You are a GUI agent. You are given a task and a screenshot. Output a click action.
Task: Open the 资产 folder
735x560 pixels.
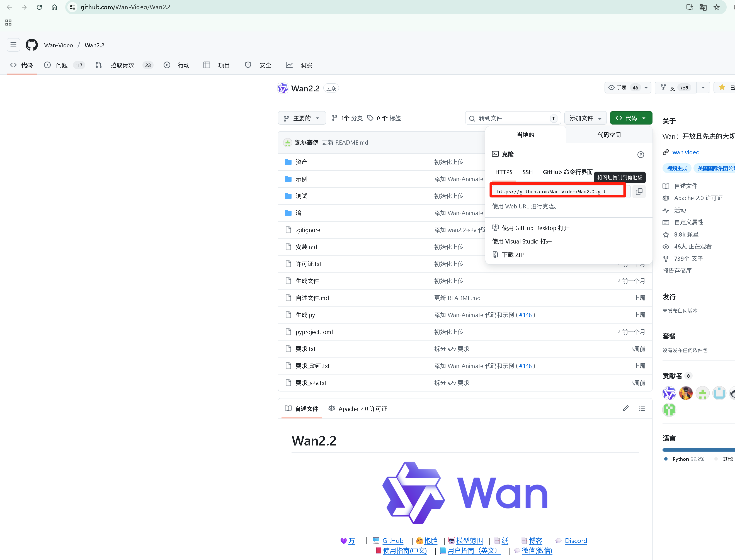301,162
